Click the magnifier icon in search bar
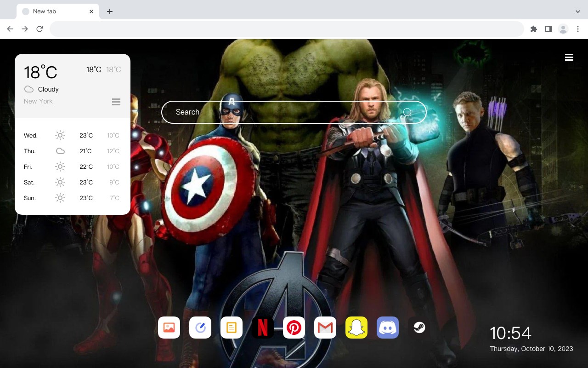The image size is (588, 368). pyautogui.click(x=407, y=112)
